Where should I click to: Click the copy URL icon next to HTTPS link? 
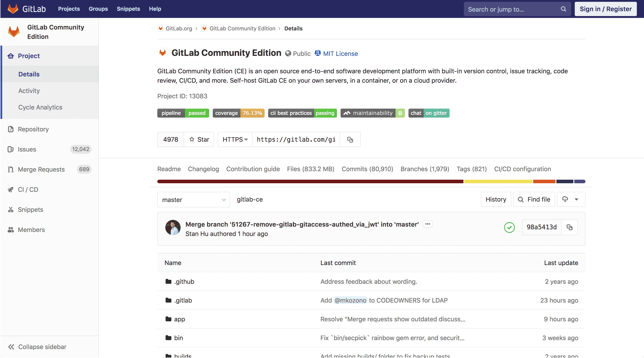pyautogui.click(x=350, y=139)
